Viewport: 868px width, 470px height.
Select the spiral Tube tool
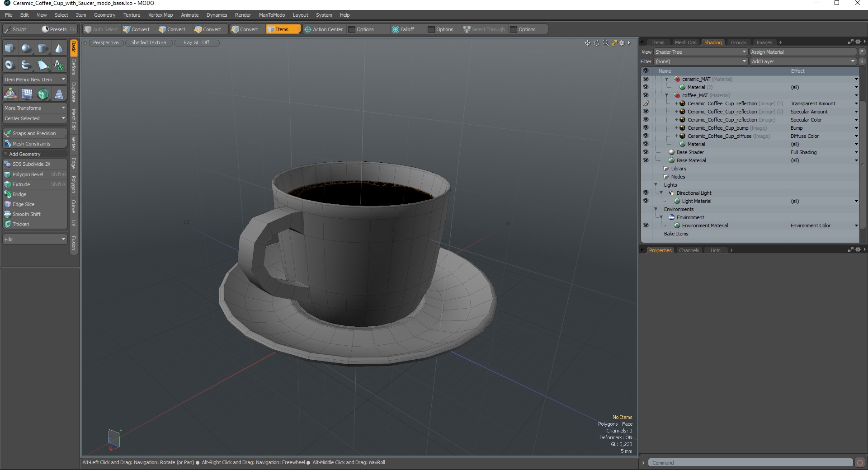click(26, 65)
